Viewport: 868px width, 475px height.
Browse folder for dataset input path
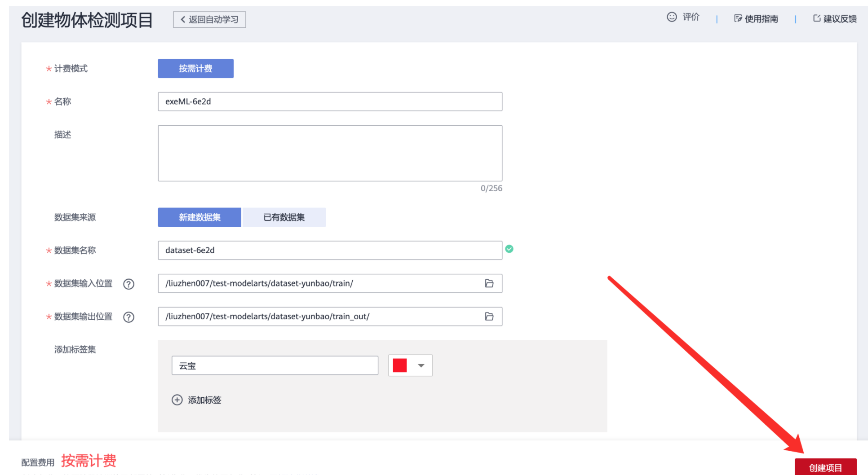click(x=489, y=283)
